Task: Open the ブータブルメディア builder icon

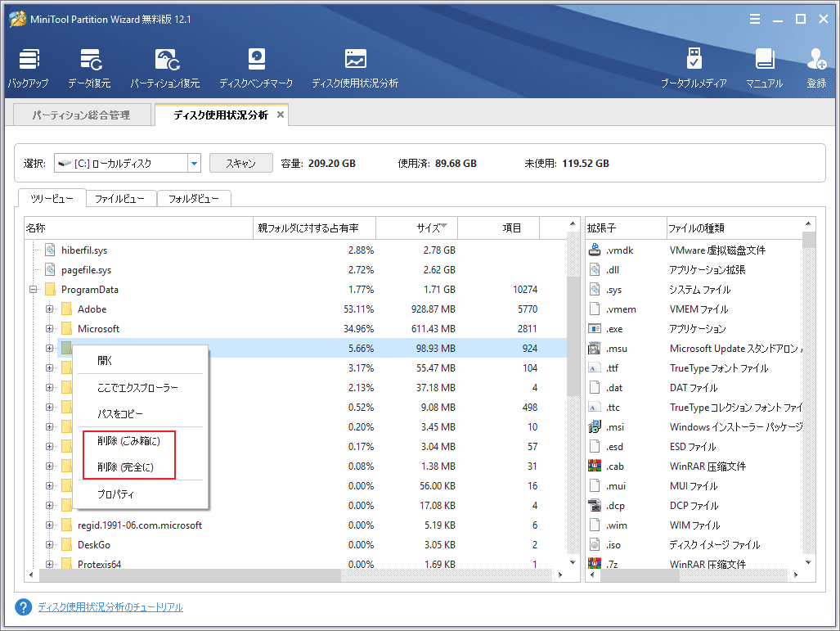Action: pos(694,69)
